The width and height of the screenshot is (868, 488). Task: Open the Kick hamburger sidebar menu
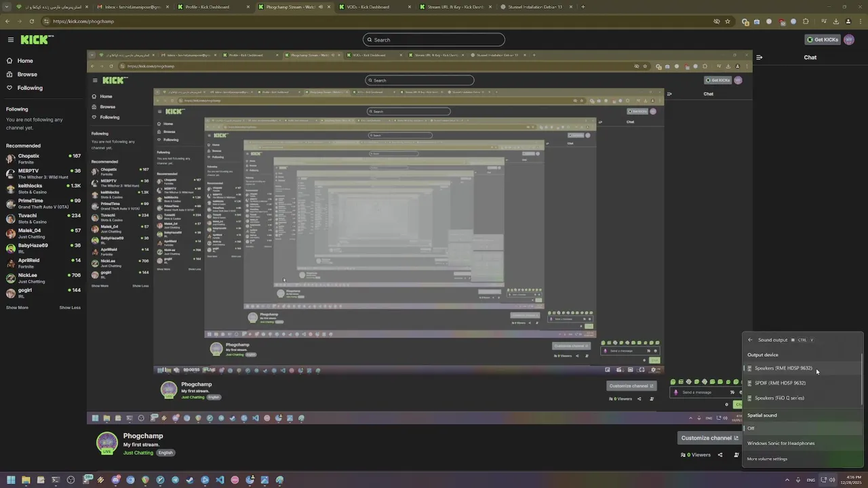tap(10, 39)
